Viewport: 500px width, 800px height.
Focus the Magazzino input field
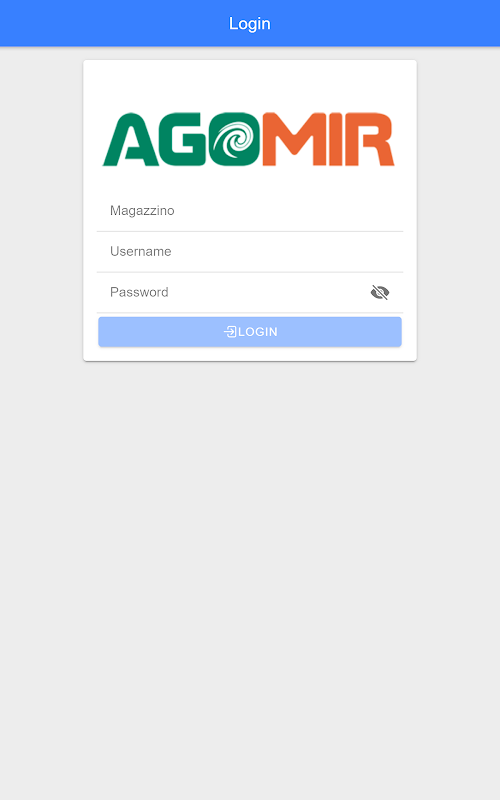[250, 211]
